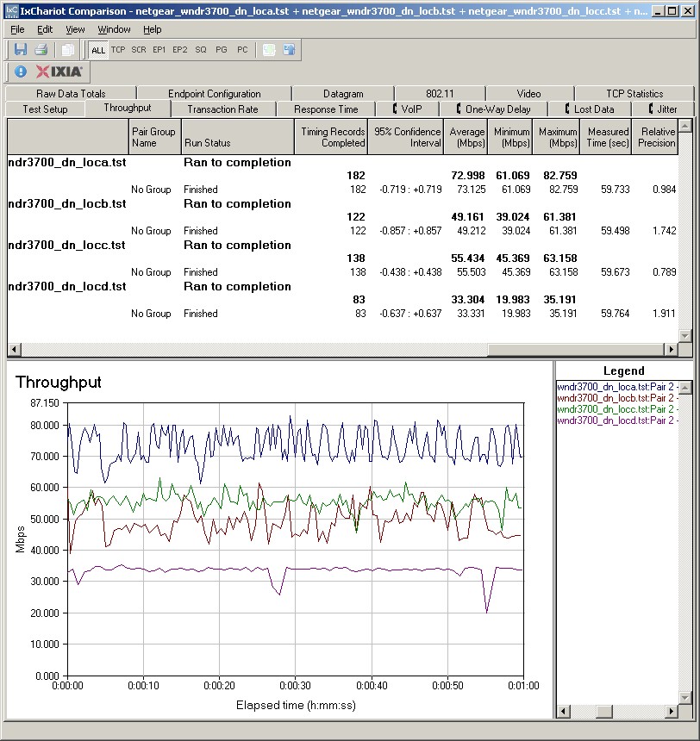The height and width of the screenshot is (741, 700).
Task: Switch to the Datagram tab
Action: coord(343,94)
